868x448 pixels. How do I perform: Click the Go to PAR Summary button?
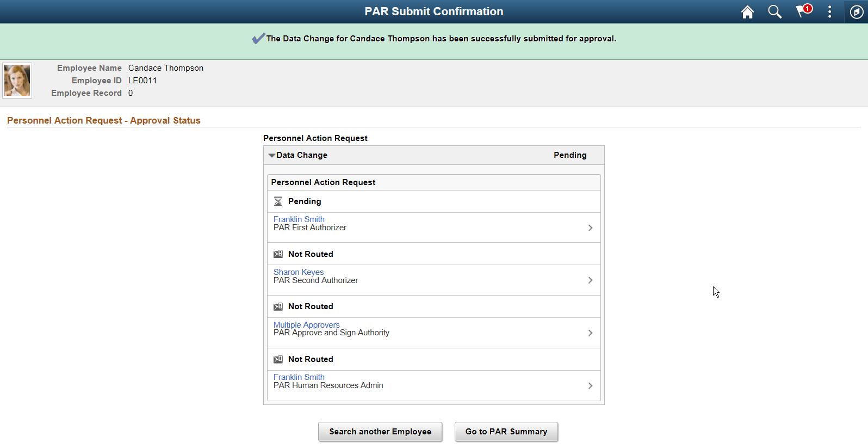pos(506,432)
